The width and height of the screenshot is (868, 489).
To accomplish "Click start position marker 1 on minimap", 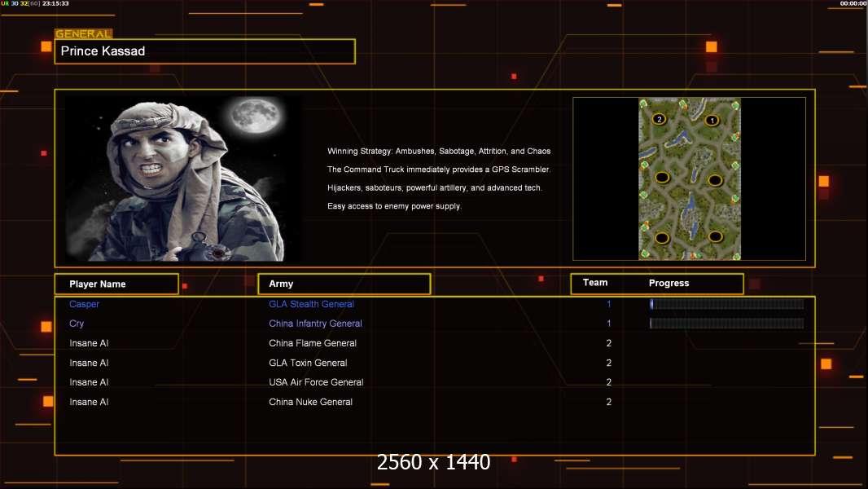I will pos(712,120).
